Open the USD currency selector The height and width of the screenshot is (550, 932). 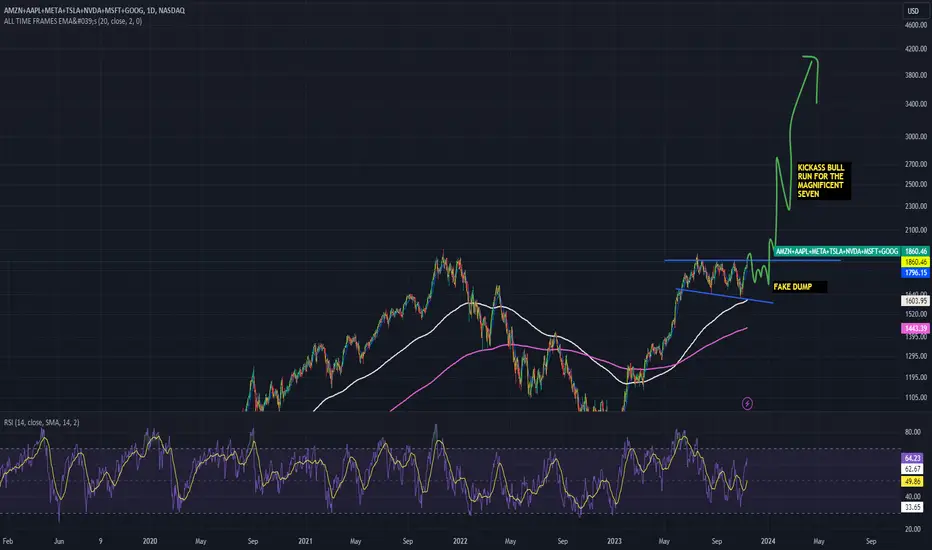click(x=913, y=11)
